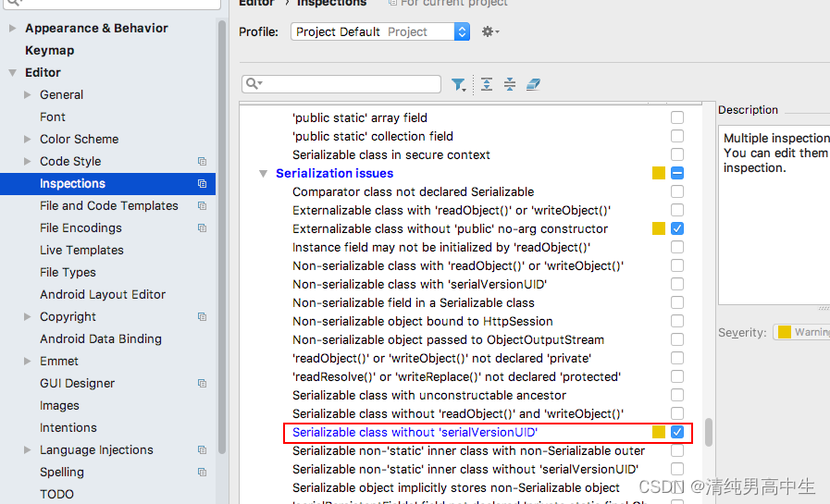830x504 pixels.
Task: Click the Collapse All toolbar icon
Action: pos(510,84)
